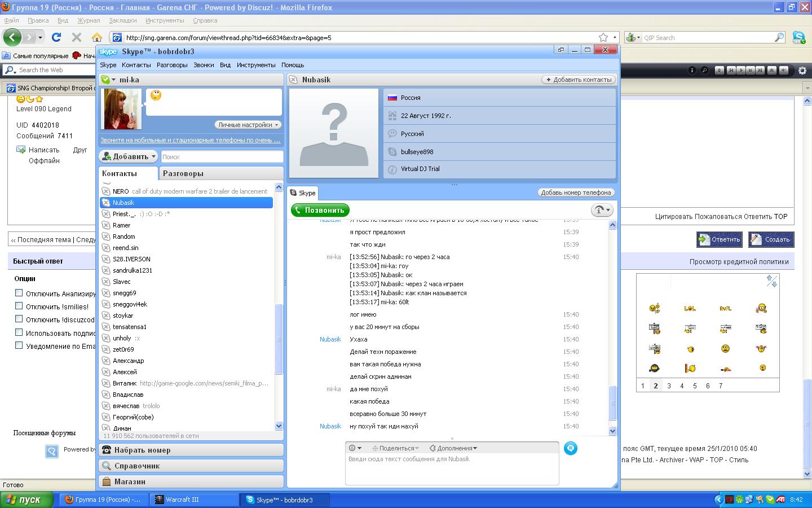This screenshot has width=812, height=508.
Task: Select contact S28.IVERSON in contact list
Action: pos(187,259)
